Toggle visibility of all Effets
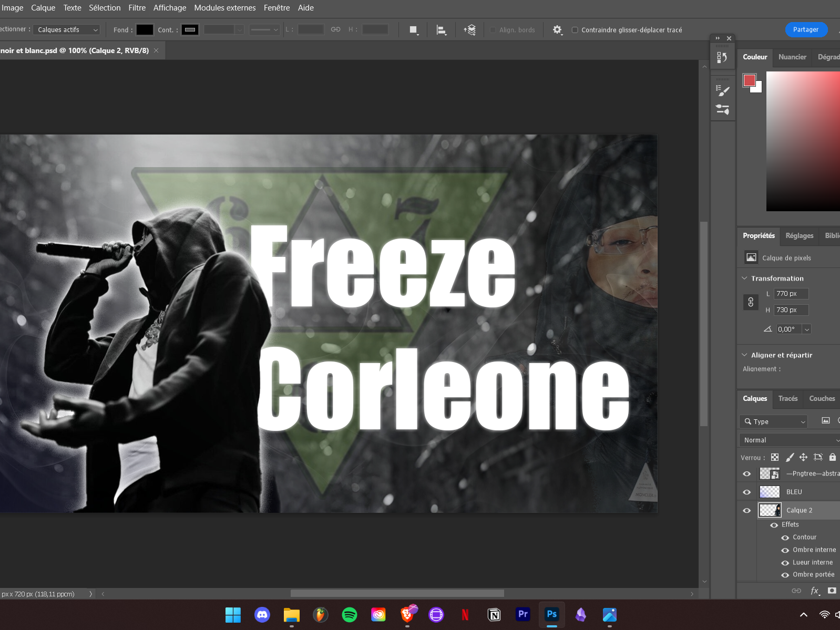 tap(774, 525)
